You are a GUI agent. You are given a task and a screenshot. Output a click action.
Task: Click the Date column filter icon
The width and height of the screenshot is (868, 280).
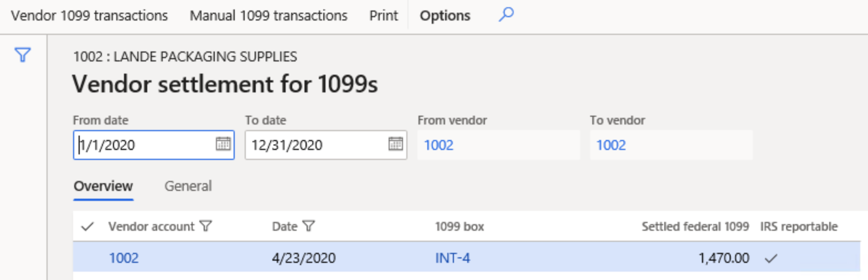click(x=309, y=226)
